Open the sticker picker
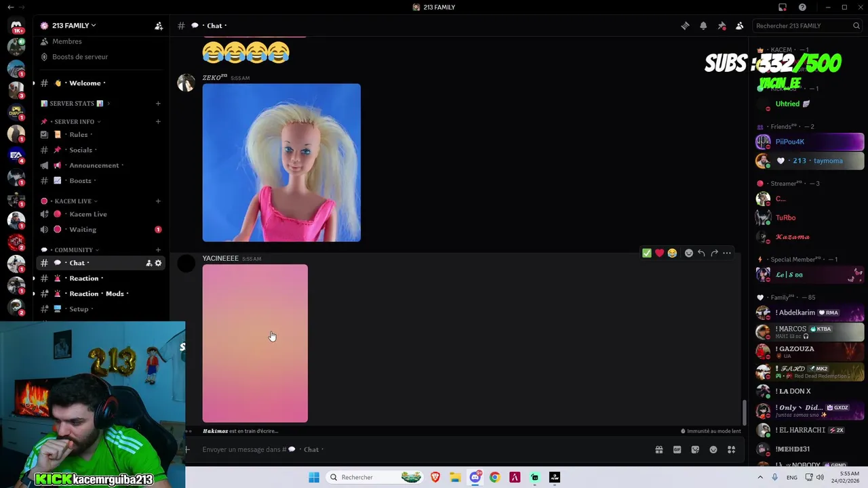This screenshot has height=488, width=868. coord(695,449)
